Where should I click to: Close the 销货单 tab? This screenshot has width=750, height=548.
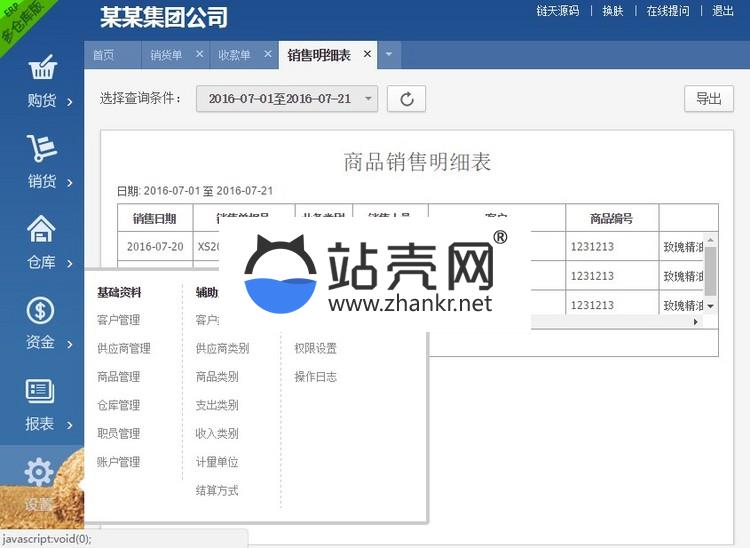(199, 54)
